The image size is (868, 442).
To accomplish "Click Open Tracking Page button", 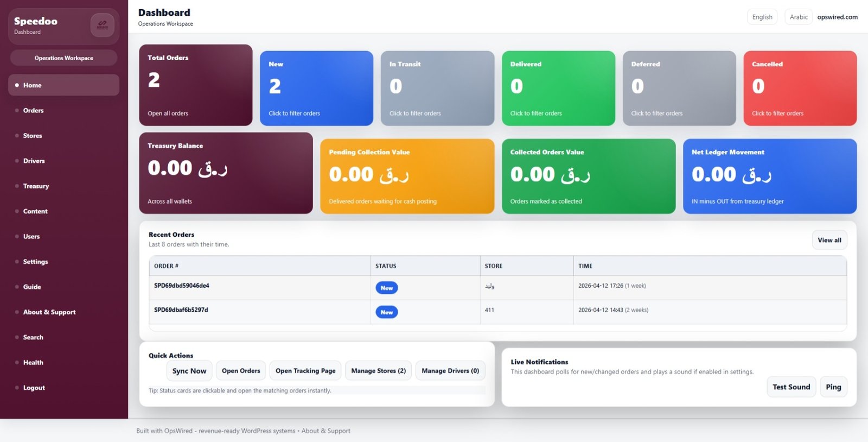I will (x=305, y=371).
